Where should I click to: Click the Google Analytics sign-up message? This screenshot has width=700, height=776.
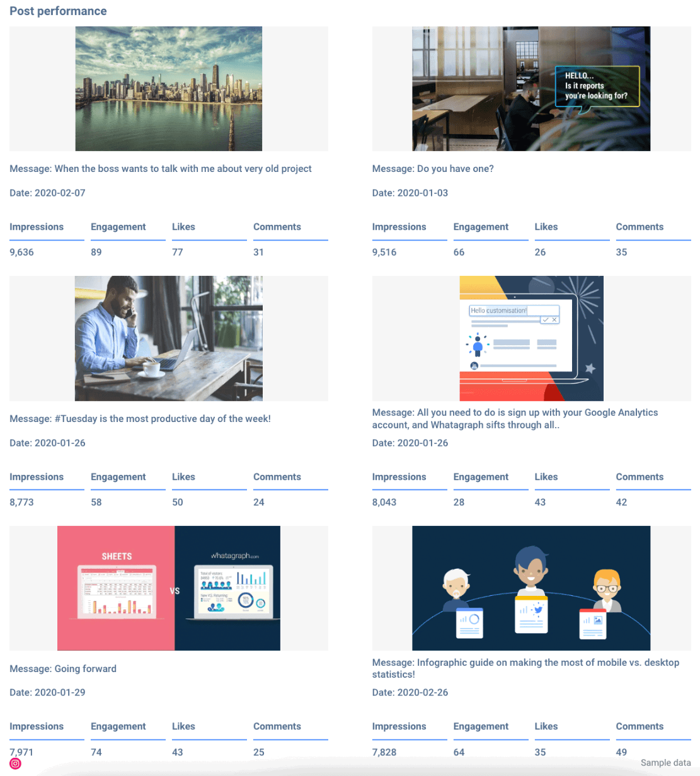coord(515,418)
